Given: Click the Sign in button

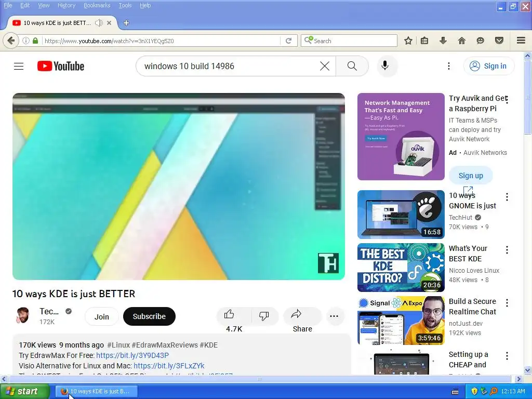Looking at the screenshot, I should pos(488,66).
